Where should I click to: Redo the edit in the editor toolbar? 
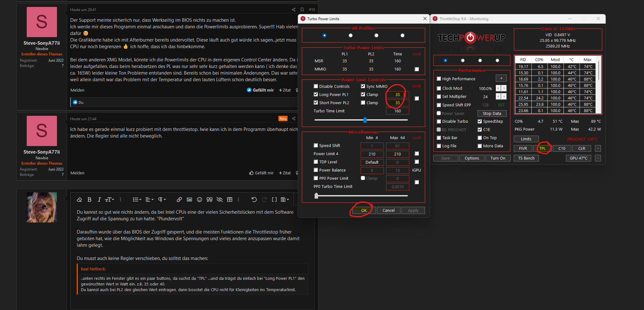click(264, 200)
